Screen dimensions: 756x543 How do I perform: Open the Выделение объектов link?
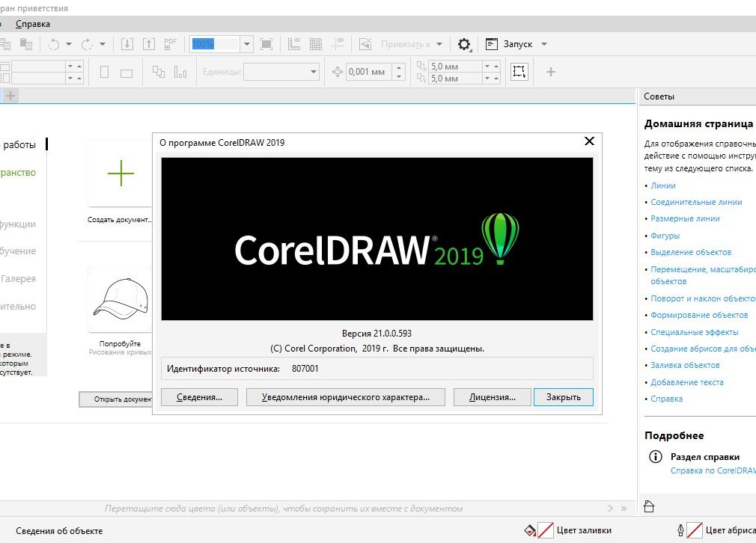[691, 252]
